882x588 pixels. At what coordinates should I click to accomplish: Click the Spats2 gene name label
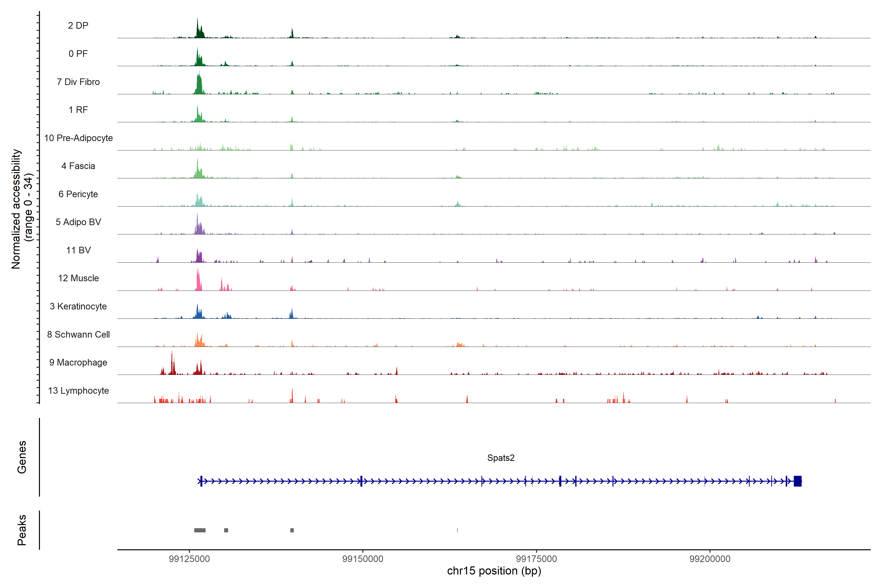click(501, 458)
